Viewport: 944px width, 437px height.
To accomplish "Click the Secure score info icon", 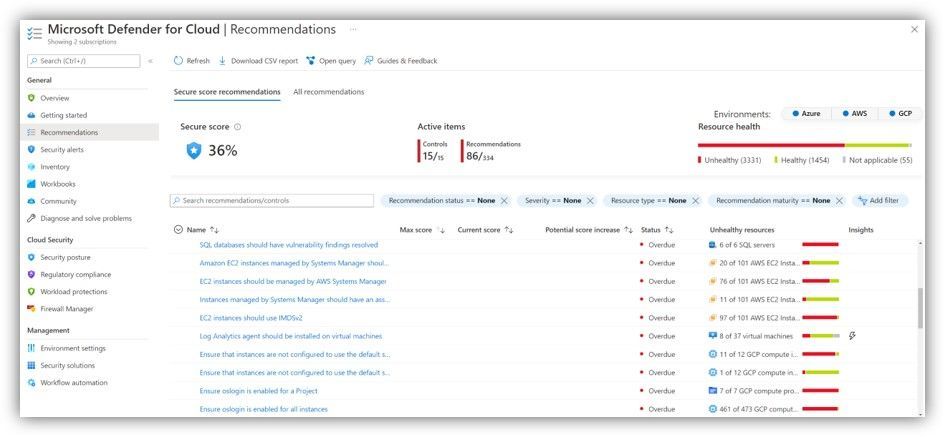I will pos(237,127).
